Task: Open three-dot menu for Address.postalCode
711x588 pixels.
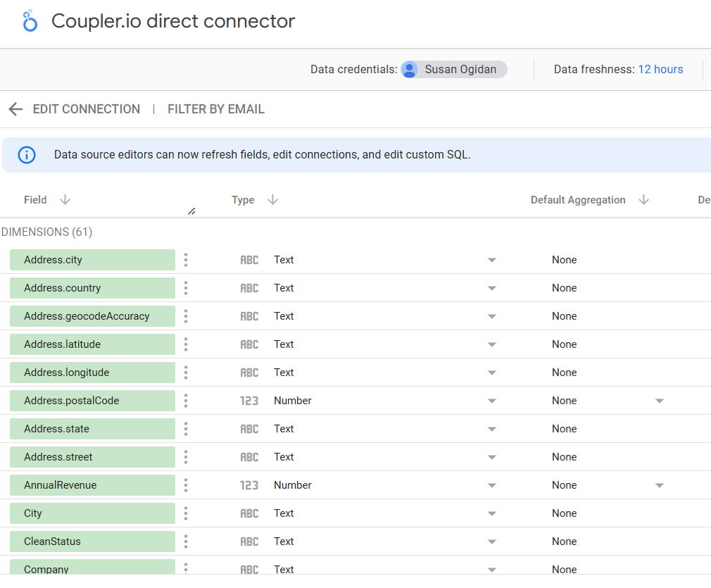Action: [186, 401]
